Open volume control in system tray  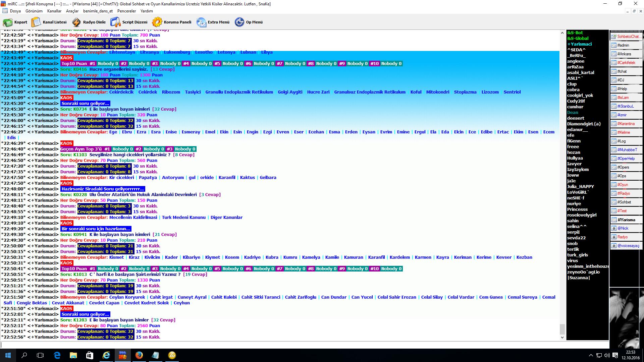(x=607, y=355)
